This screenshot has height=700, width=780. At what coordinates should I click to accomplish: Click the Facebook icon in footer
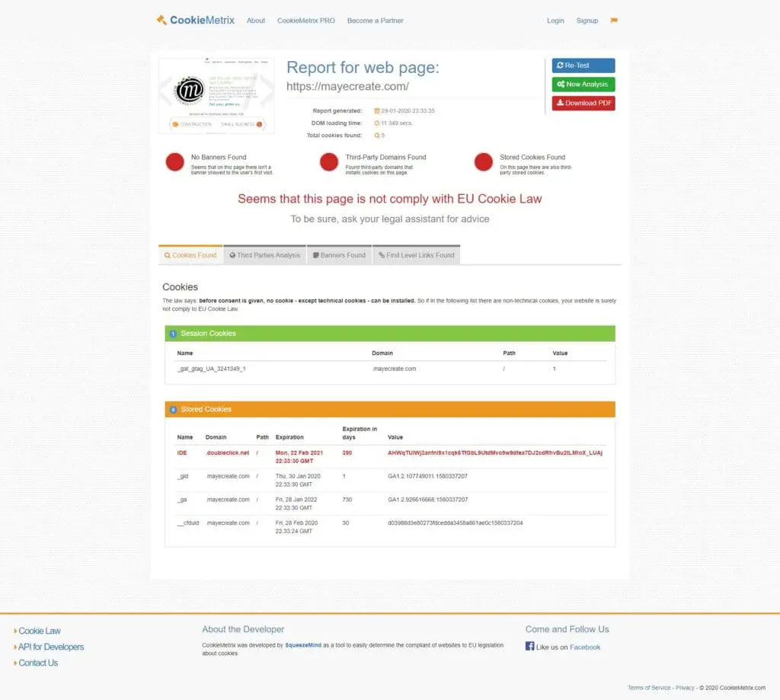(x=529, y=647)
